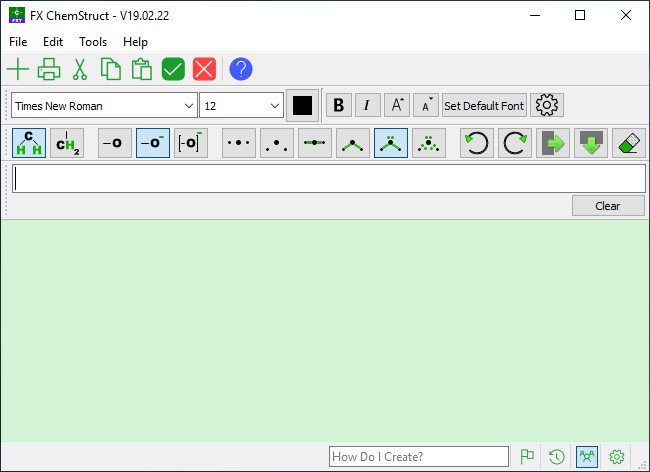Select the bent green bond option

[353, 143]
